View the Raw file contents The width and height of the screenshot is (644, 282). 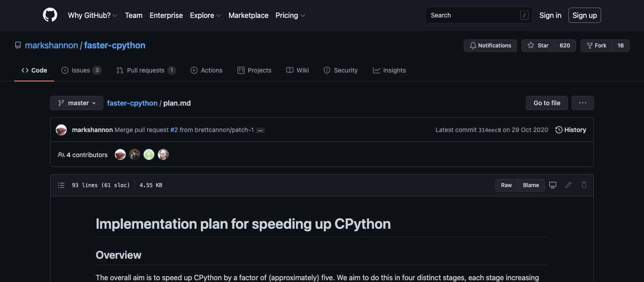pos(506,185)
